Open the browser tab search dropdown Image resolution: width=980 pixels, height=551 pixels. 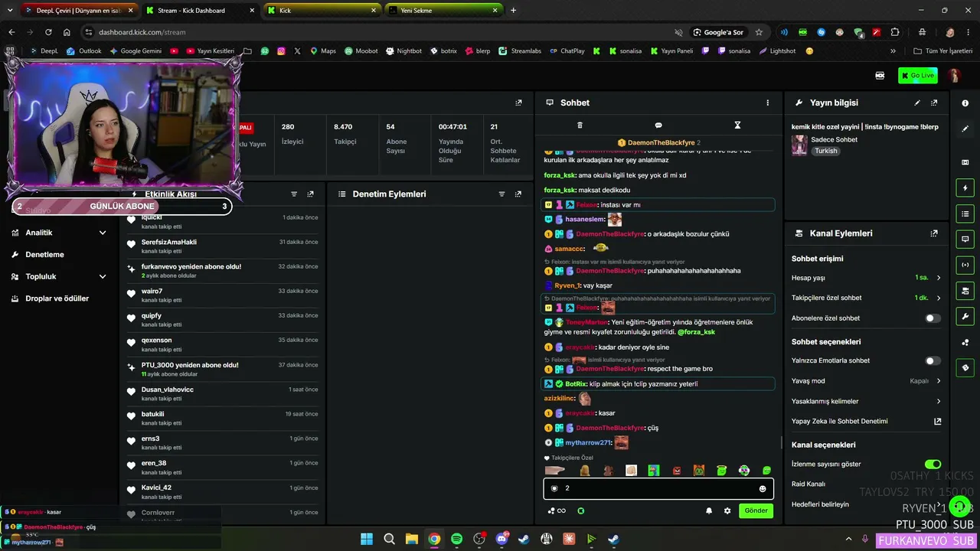coord(10,11)
